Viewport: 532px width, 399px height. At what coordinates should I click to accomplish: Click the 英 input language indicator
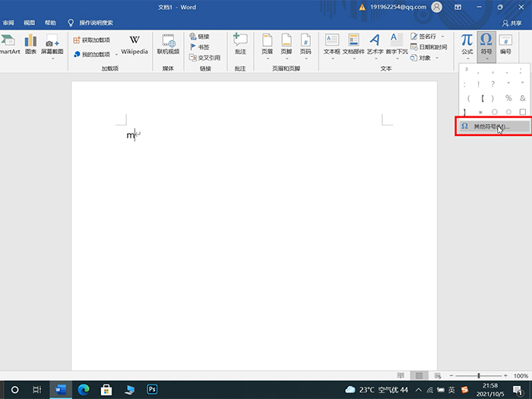[451, 390]
